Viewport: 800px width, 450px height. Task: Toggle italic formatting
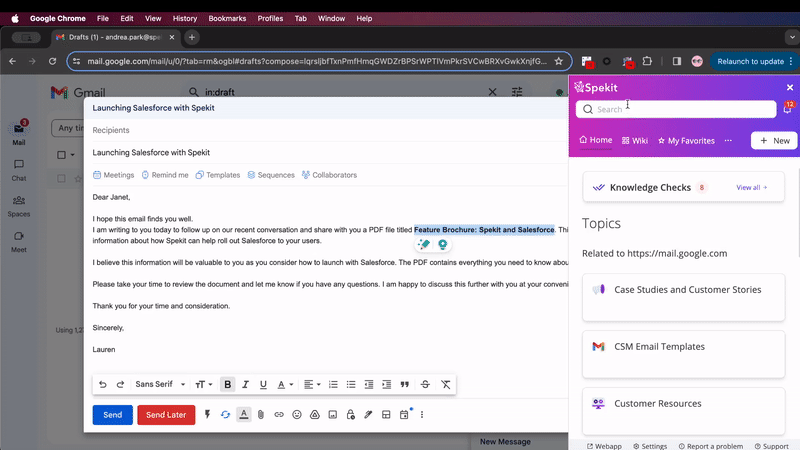pyautogui.click(x=245, y=384)
